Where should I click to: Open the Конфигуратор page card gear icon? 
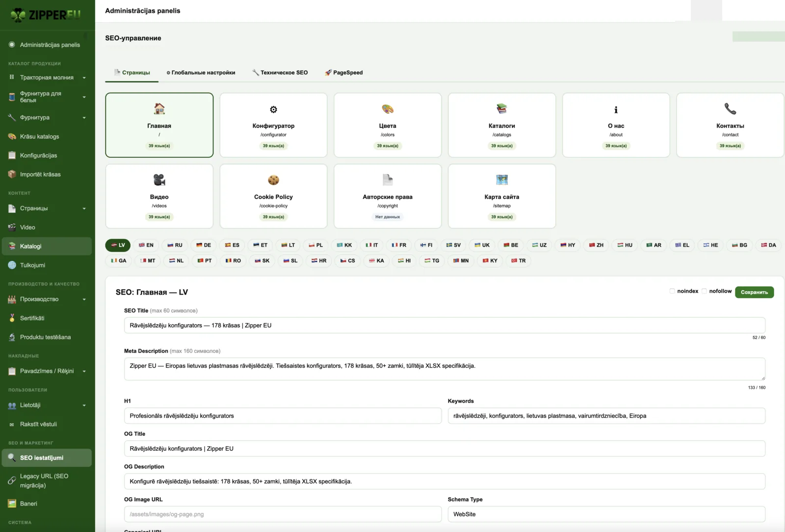pyautogui.click(x=273, y=109)
